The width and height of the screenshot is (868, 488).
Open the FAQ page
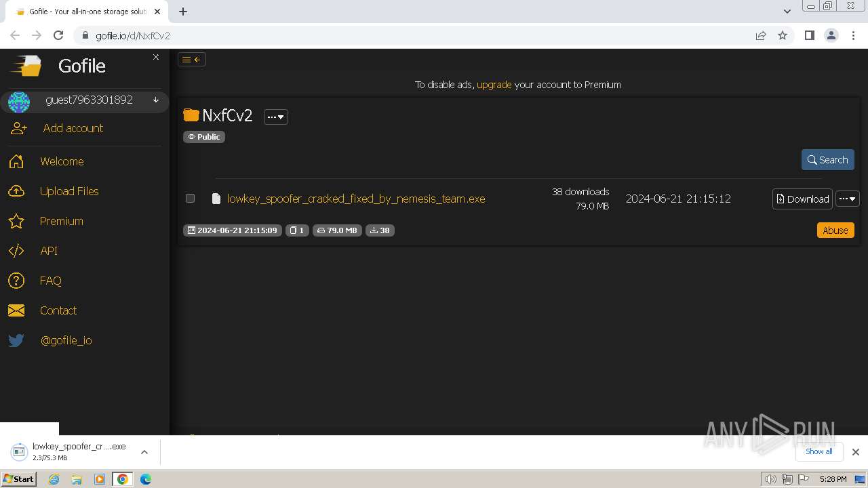[51, 281]
